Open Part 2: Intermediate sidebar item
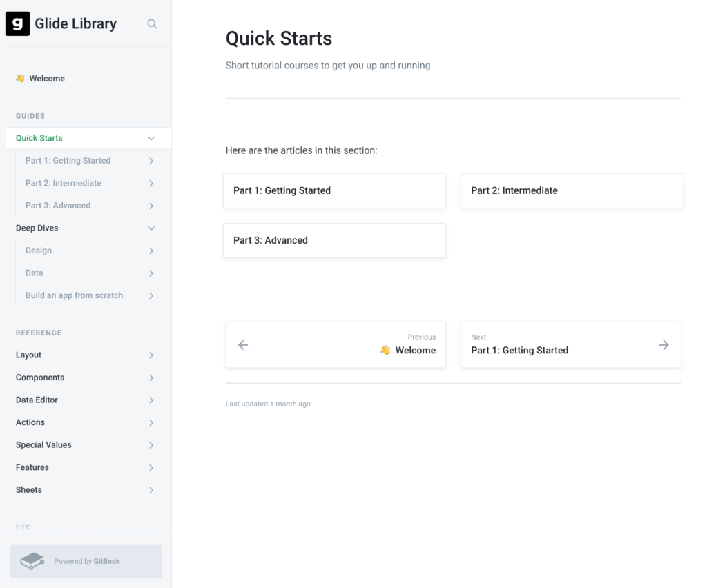 (x=64, y=183)
